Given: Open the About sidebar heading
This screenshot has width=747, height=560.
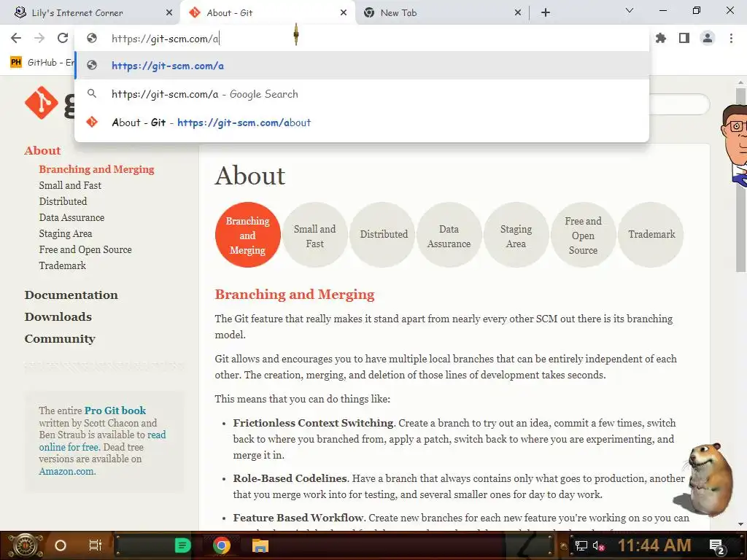Looking at the screenshot, I should pyautogui.click(x=42, y=150).
